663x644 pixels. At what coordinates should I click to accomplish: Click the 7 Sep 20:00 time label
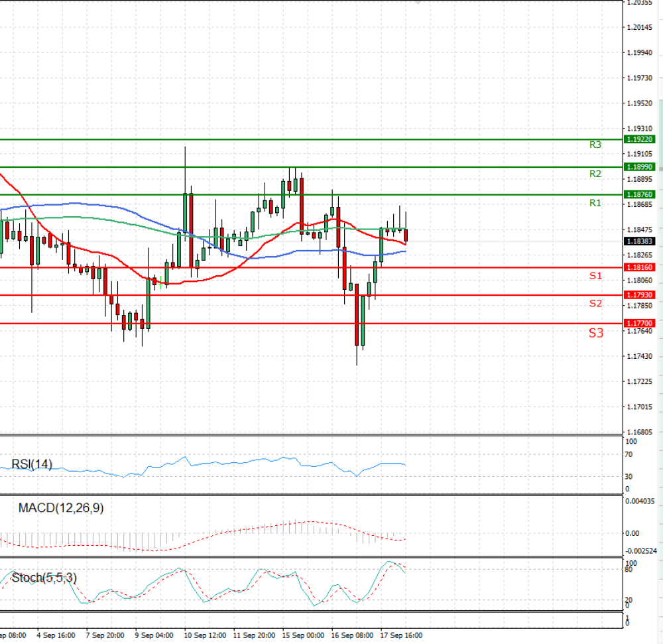(105, 635)
